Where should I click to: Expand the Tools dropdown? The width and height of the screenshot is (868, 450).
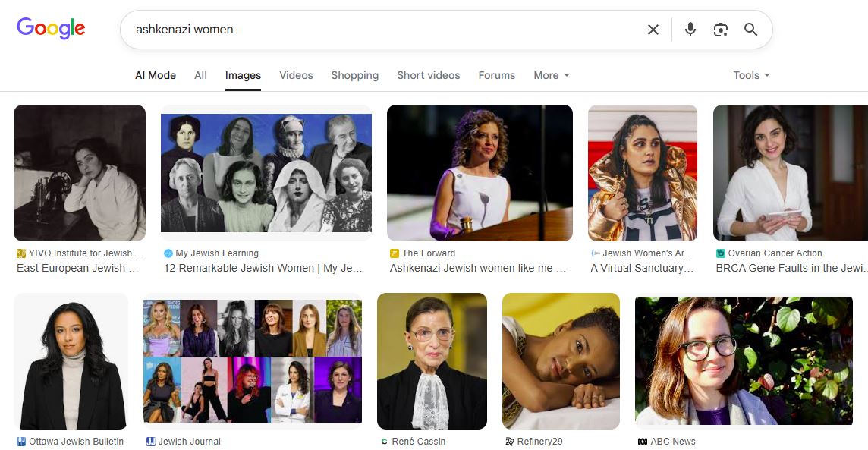(x=751, y=75)
